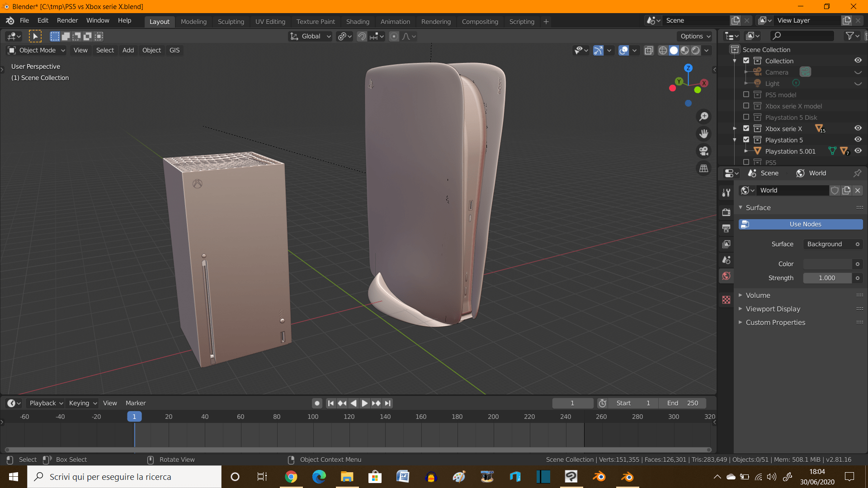The image size is (868, 488).
Task: Switch to material preview shading
Action: [684, 51]
